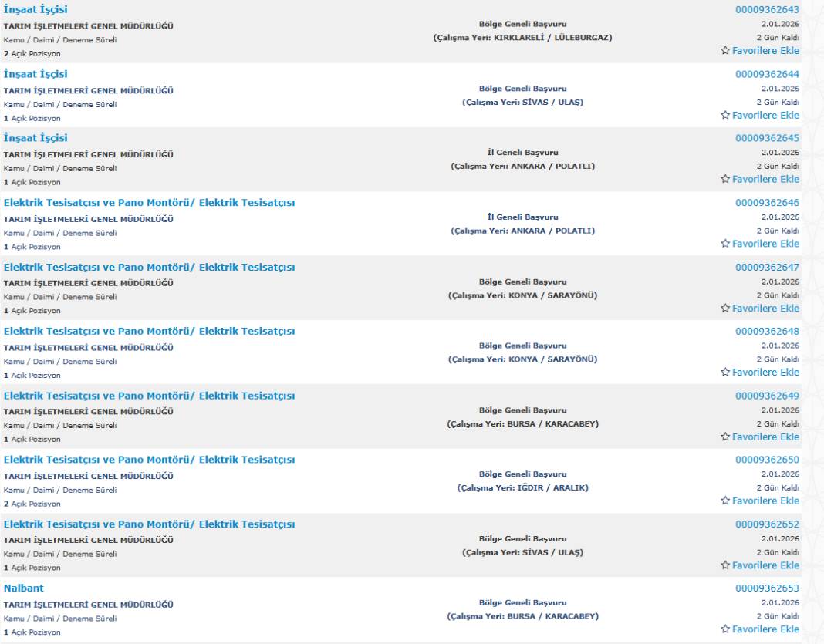Open listing number 00009362644
Viewport: 824px width, 644px height.
767,74
